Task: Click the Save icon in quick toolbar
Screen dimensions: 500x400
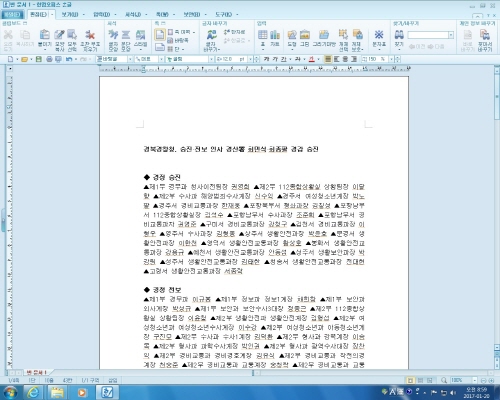Action: [39, 59]
